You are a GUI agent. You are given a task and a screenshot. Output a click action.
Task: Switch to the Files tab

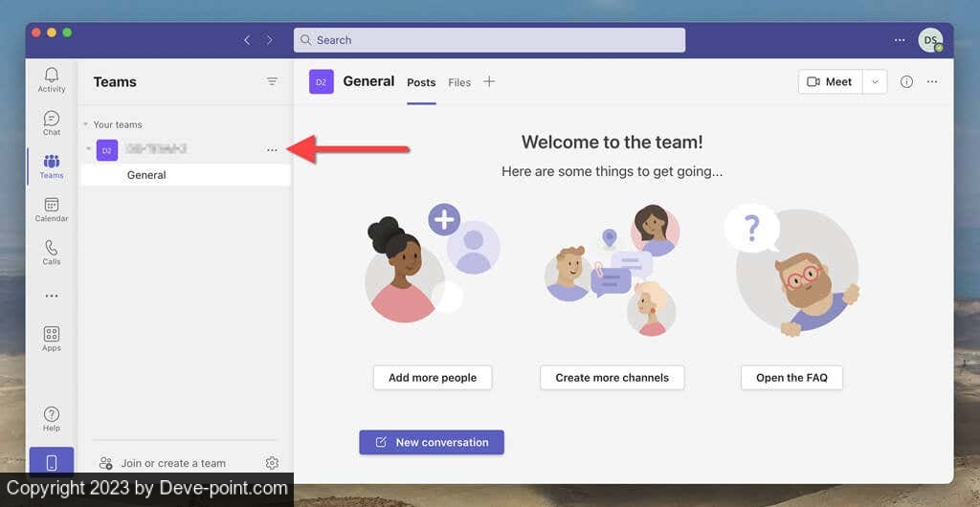tap(459, 83)
